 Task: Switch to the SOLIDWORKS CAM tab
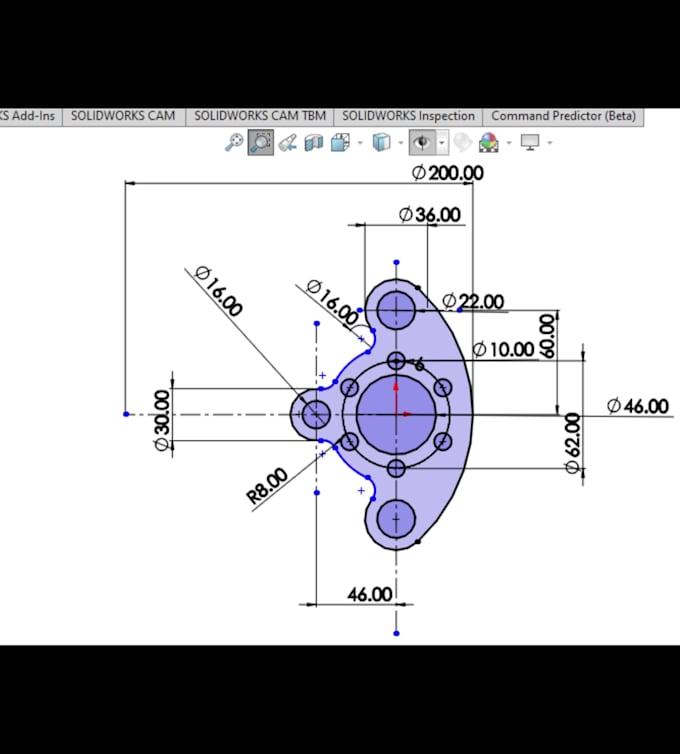coord(124,116)
